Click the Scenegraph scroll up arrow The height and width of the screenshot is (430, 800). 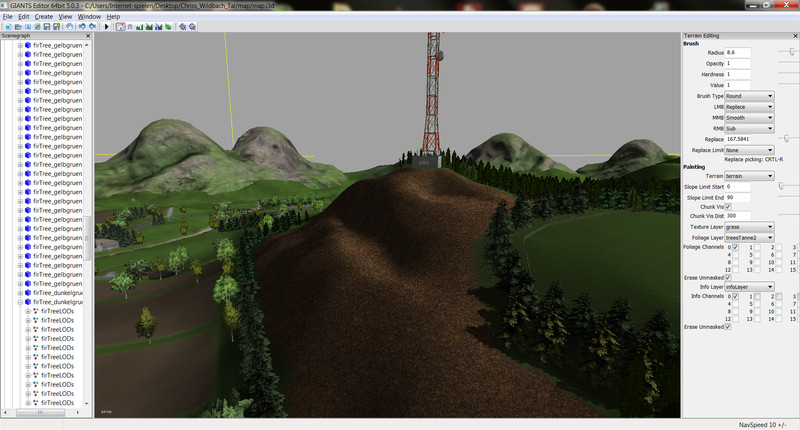click(x=87, y=45)
